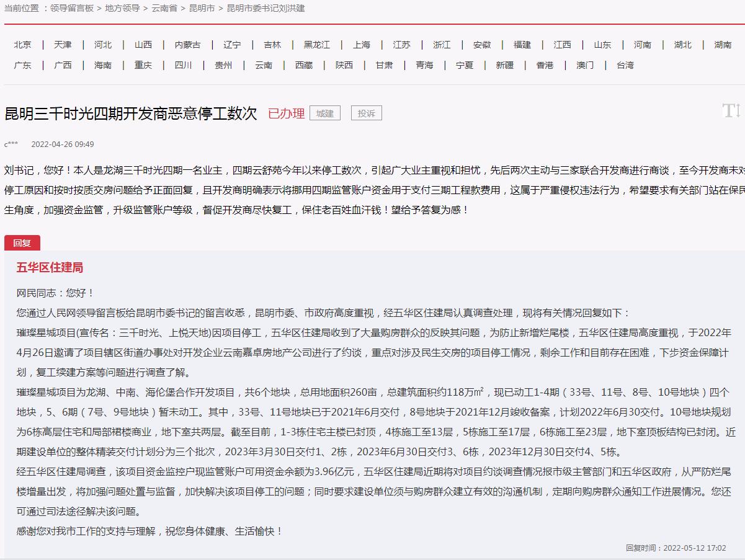Image resolution: width=745 pixels, height=560 pixels.
Task: Click the 投诉 type tag
Action: click(x=367, y=113)
